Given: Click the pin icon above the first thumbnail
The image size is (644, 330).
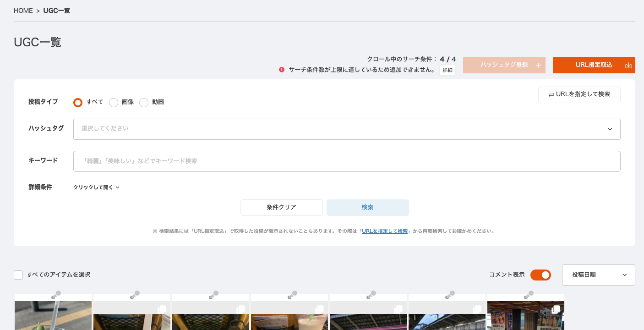Looking at the screenshot, I should pos(56,295).
